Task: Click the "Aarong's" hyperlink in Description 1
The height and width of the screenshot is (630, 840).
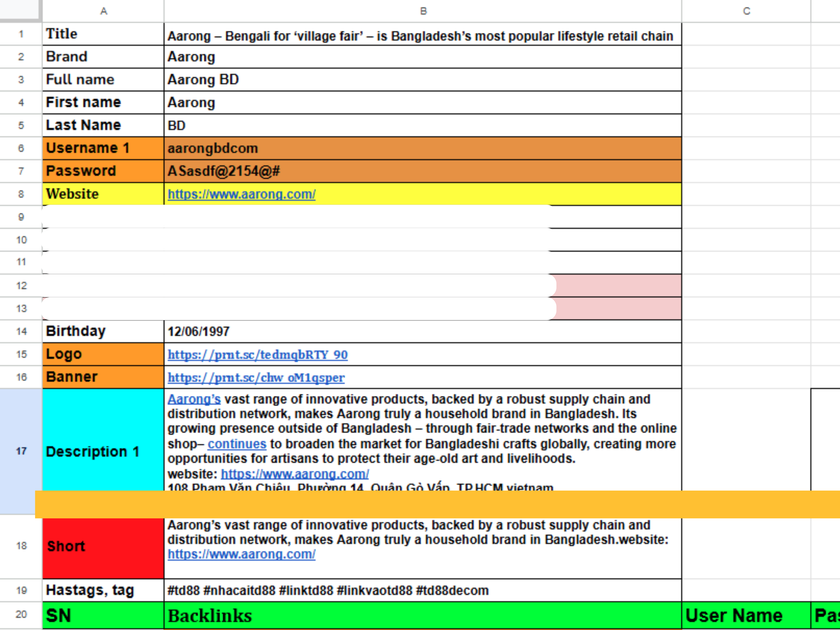Action: (x=194, y=399)
